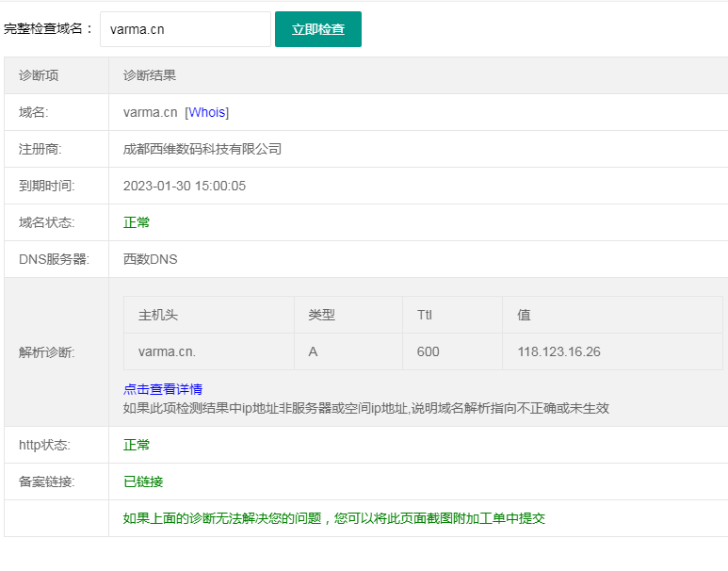728x571 pixels.
Task: Click the green 正常 domain status value
Action: point(137,222)
